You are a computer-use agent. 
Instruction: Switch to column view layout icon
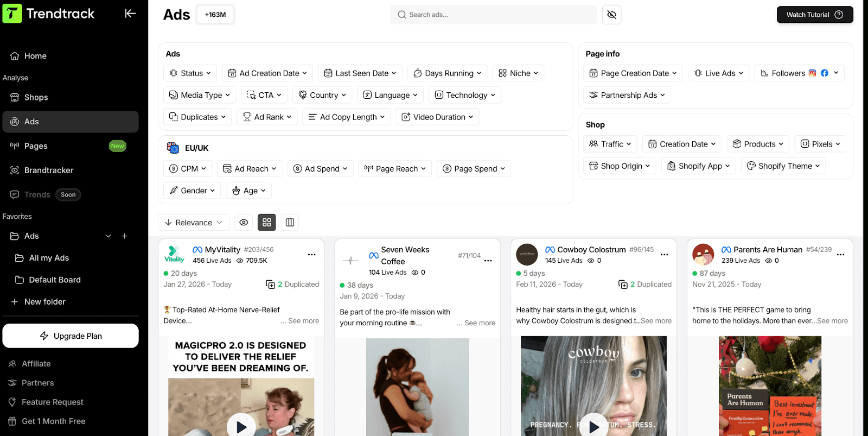pos(290,222)
